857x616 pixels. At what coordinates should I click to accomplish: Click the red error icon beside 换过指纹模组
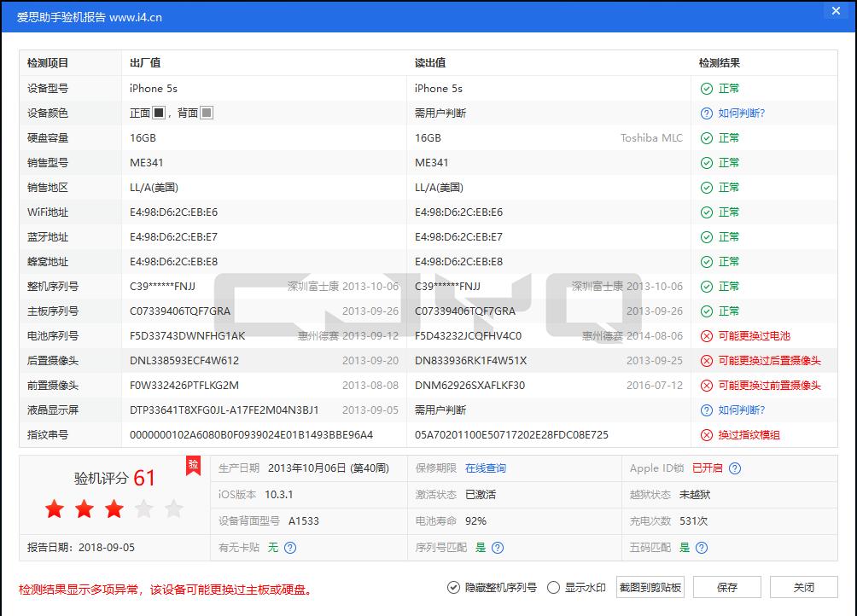point(704,434)
